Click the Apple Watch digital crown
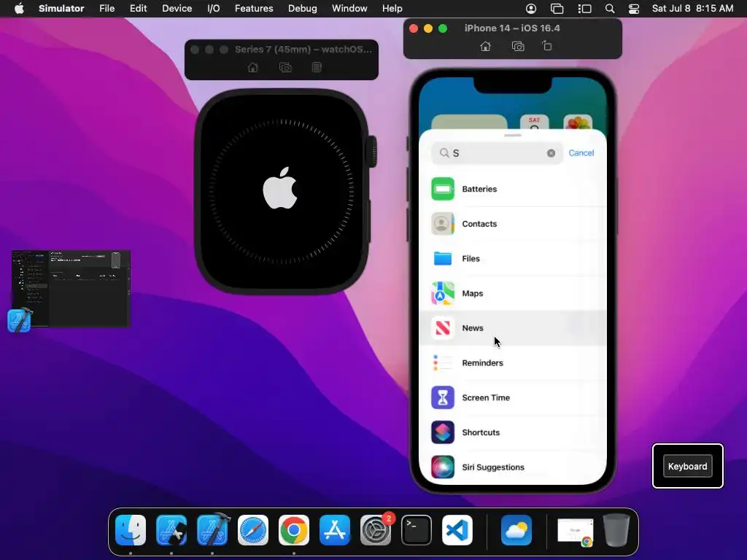The height and width of the screenshot is (560, 747). 371,152
